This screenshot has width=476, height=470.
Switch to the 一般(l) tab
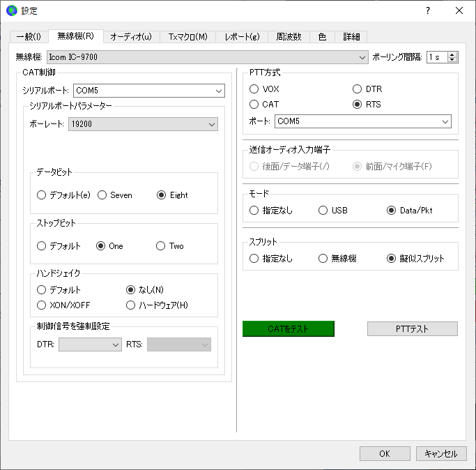click(29, 37)
